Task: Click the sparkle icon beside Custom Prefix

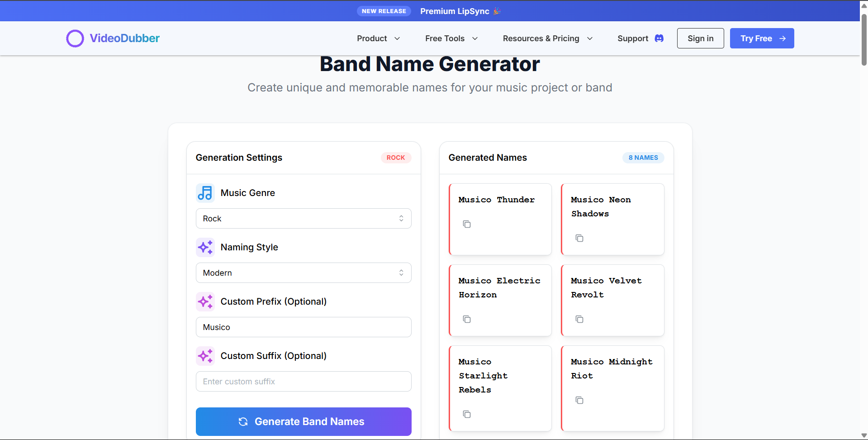Action: (x=205, y=301)
